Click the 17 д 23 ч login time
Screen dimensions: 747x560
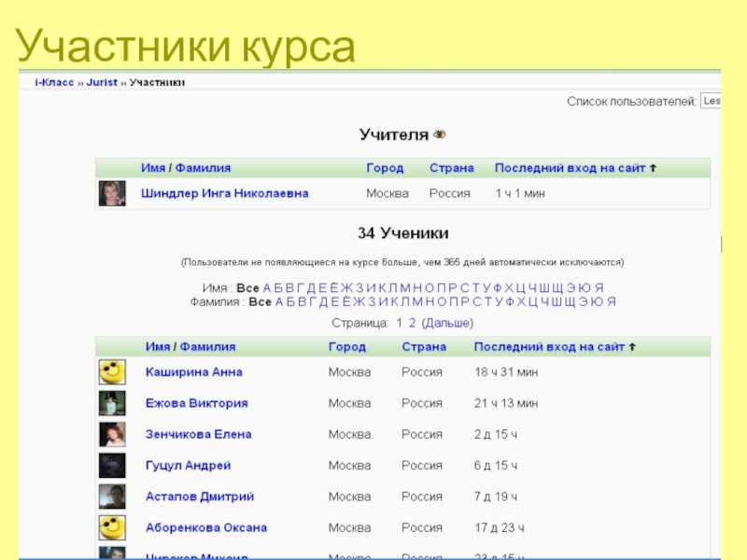point(500,527)
